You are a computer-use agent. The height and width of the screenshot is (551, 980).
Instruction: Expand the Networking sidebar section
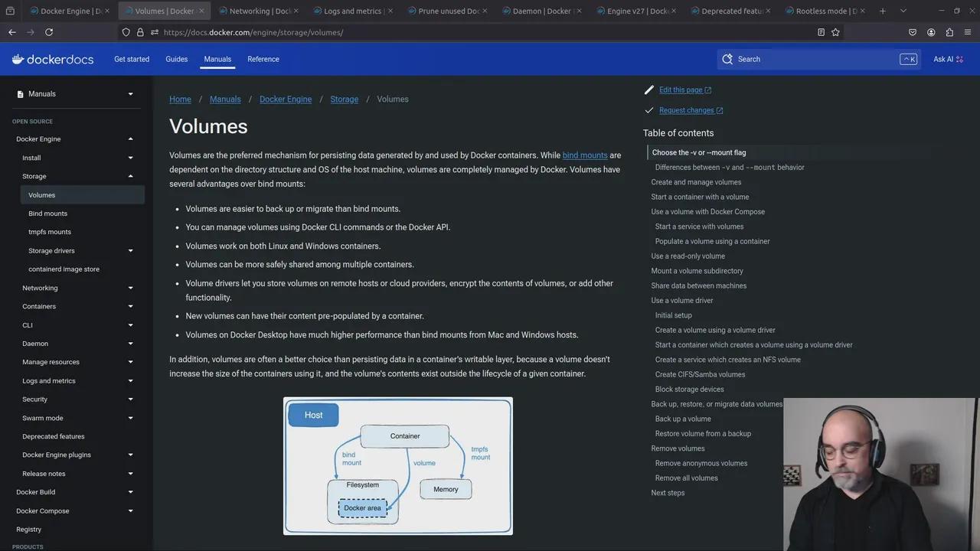[130, 288]
